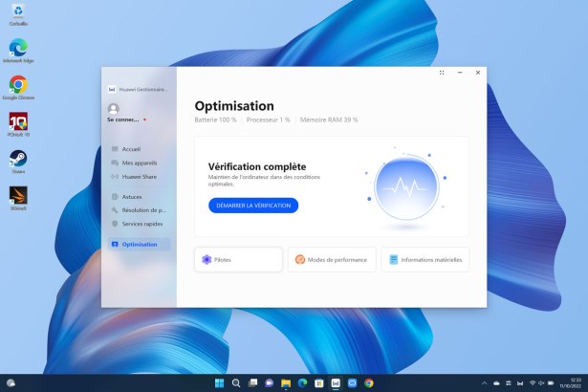Open Corbeille recycle bin on desktop
Screen dimensions: 588x392
(18, 15)
